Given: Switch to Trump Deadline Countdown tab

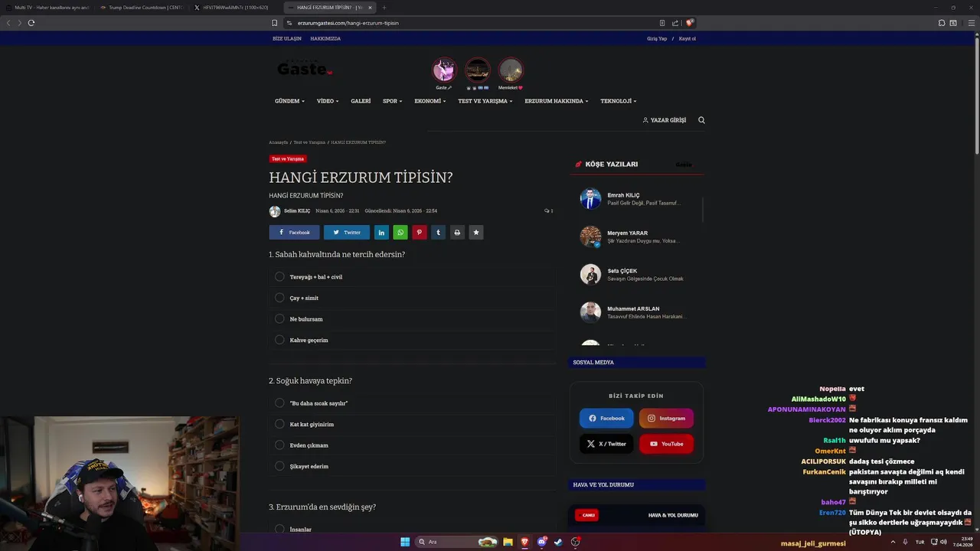Looking at the screenshot, I should click(141, 8).
